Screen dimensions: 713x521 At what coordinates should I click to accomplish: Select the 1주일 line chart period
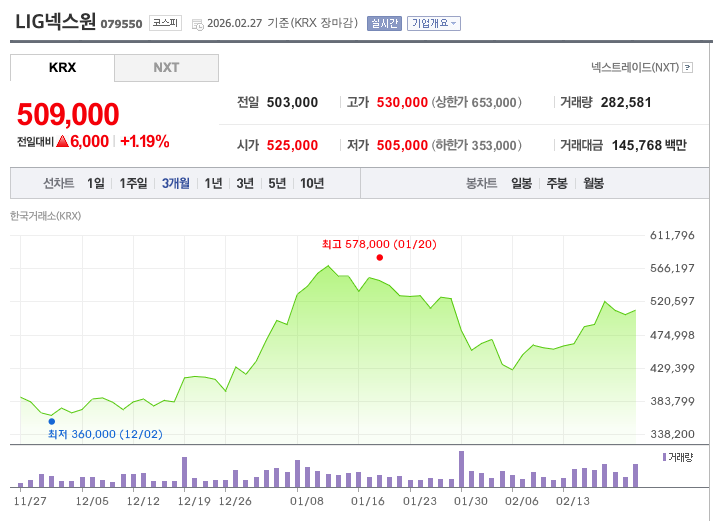133,183
